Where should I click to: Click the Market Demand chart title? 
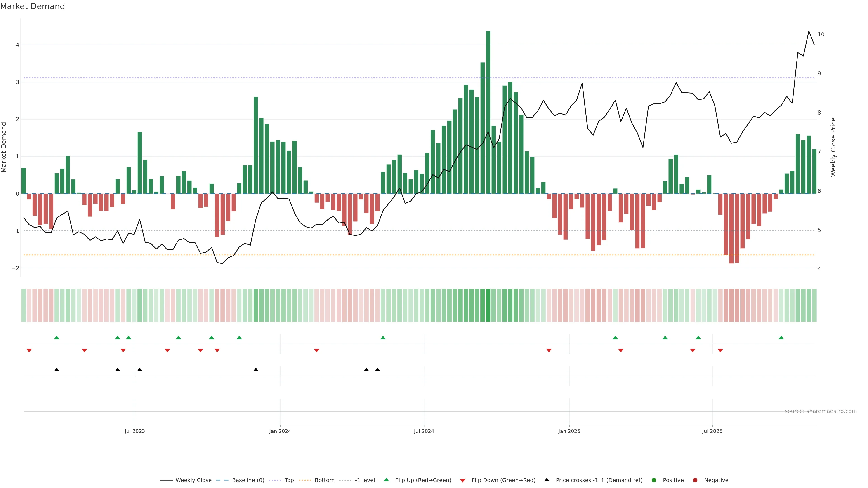click(33, 6)
